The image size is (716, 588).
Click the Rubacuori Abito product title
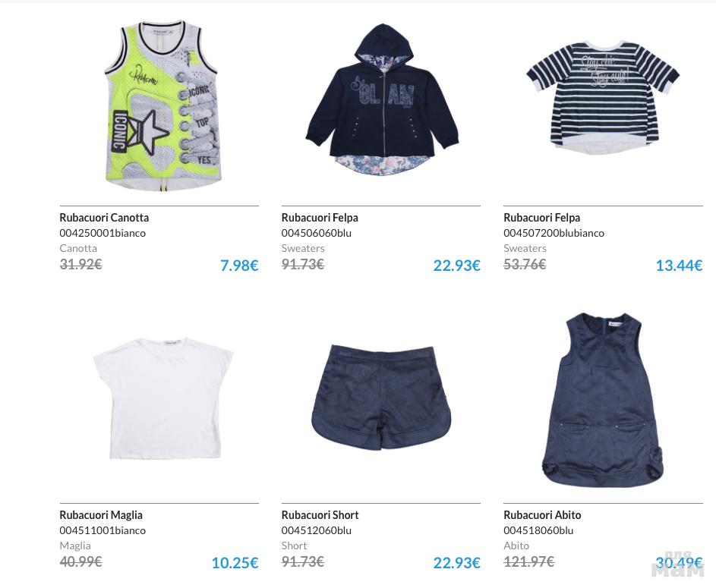(542, 515)
